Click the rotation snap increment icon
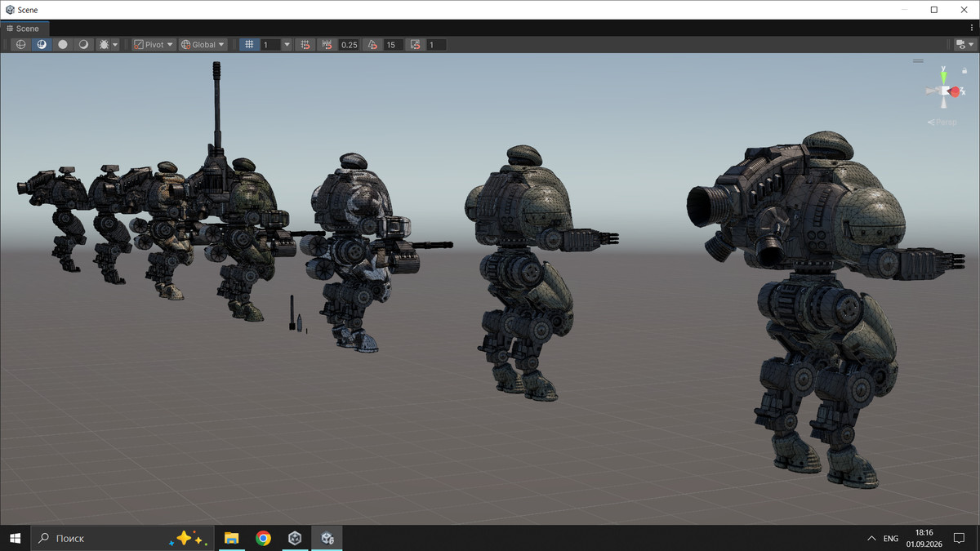The image size is (980, 551). (x=372, y=45)
